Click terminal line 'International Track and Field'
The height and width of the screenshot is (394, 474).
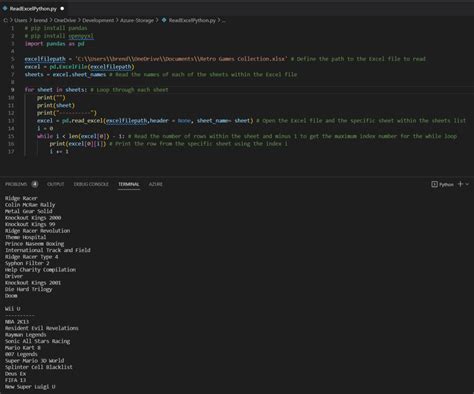click(x=48, y=250)
